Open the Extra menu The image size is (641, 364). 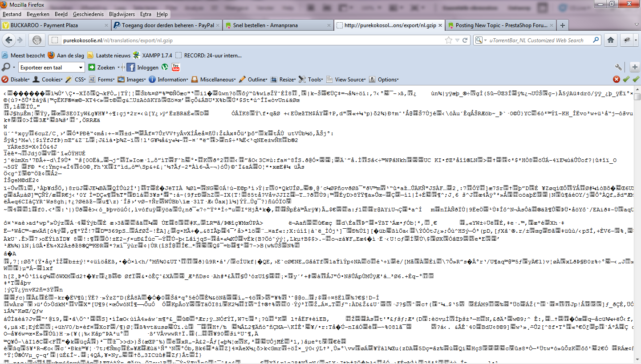pos(146,14)
